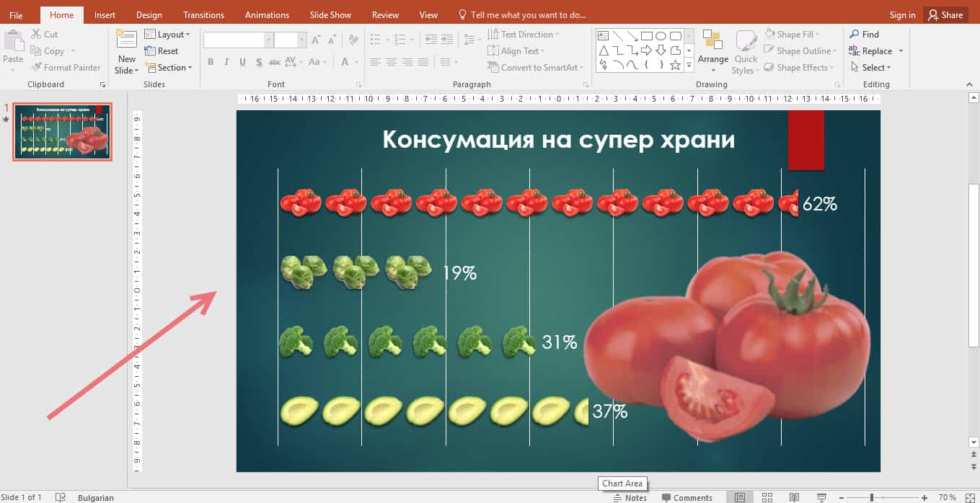This screenshot has width=980, height=503.
Task: Switch to Reading View
Action: click(x=794, y=497)
